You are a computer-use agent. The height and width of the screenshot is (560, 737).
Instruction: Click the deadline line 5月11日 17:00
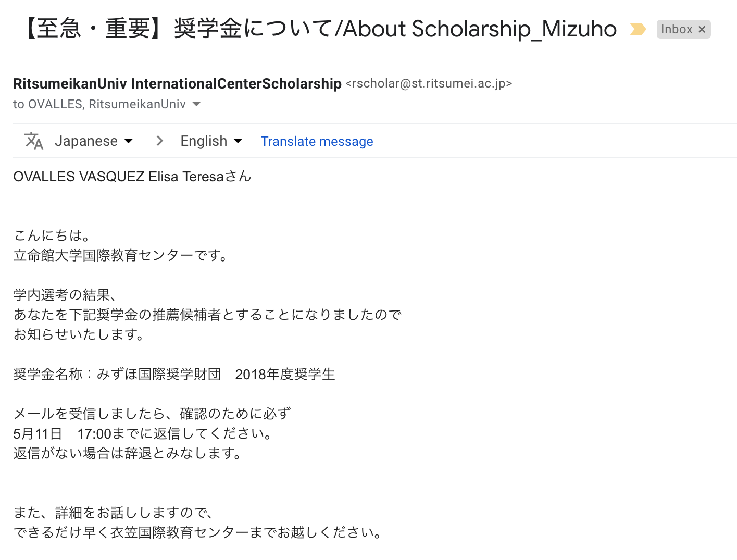click(143, 433)
